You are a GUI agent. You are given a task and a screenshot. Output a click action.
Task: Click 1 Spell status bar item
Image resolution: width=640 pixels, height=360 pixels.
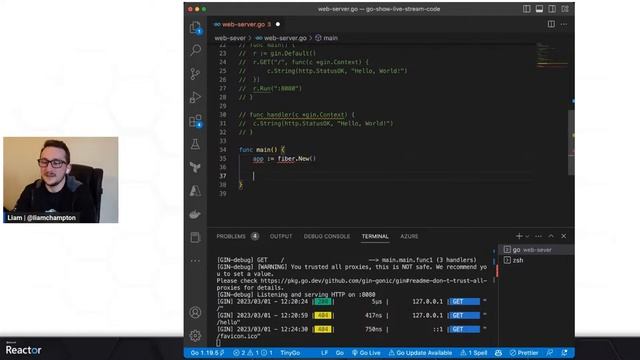[x=473, y=353]
